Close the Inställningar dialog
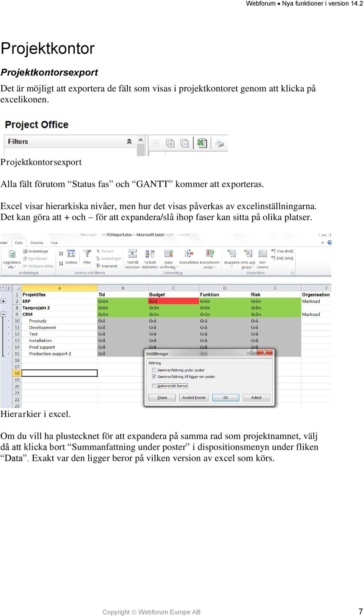Image resolution: width=364 pixels, height=616 pixels. point(265,353)
